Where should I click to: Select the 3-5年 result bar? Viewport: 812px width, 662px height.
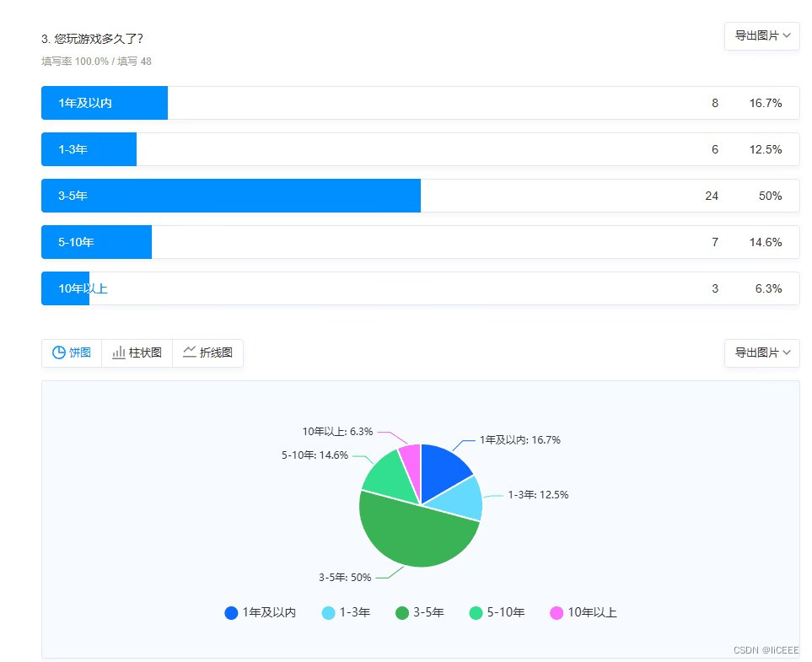pyautogui.click(x=421, y=196)
